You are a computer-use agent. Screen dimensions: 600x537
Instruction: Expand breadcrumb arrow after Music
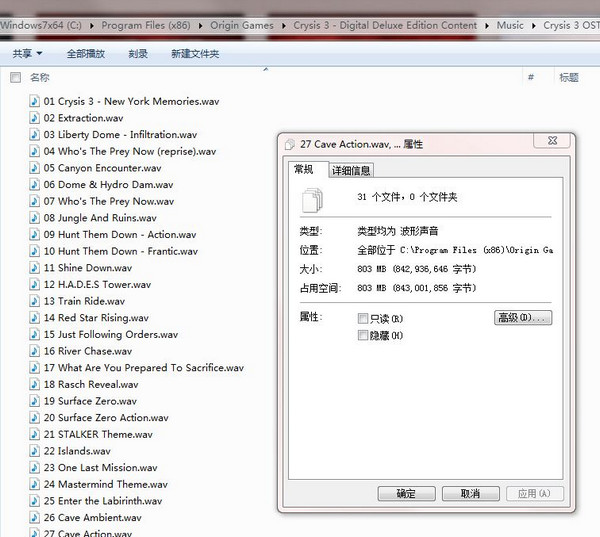pos(534,26)
